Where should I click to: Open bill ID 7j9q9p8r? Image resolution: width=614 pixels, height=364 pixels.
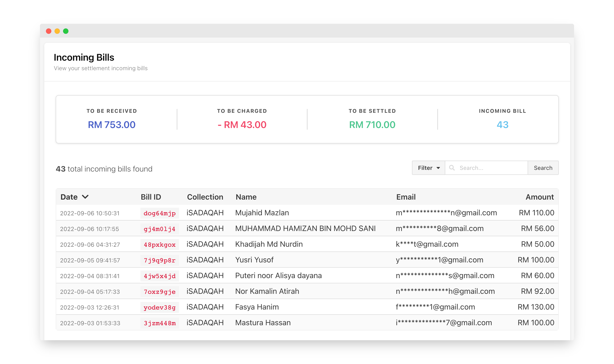click(159, 260)
